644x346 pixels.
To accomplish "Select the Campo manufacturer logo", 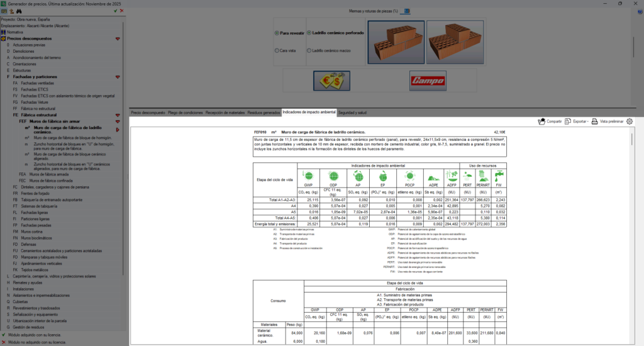I will pos(428,81).
